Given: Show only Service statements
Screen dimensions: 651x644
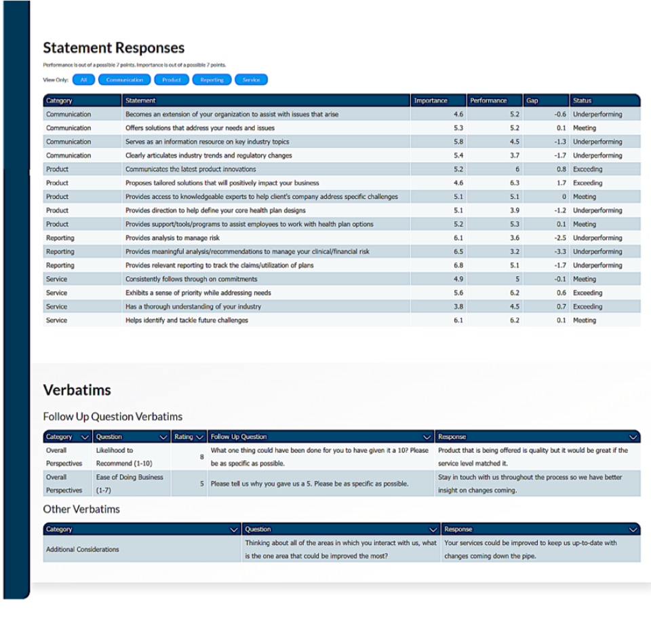Looking at the screenshot, I should 251,80.
